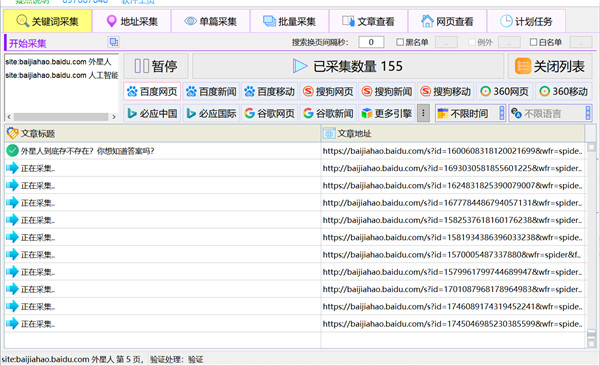This screenshot has width=600, height=366.
Task: Select article '外星人到底存不存在？你想知道答案吗？'
Action: pos(87,151)
